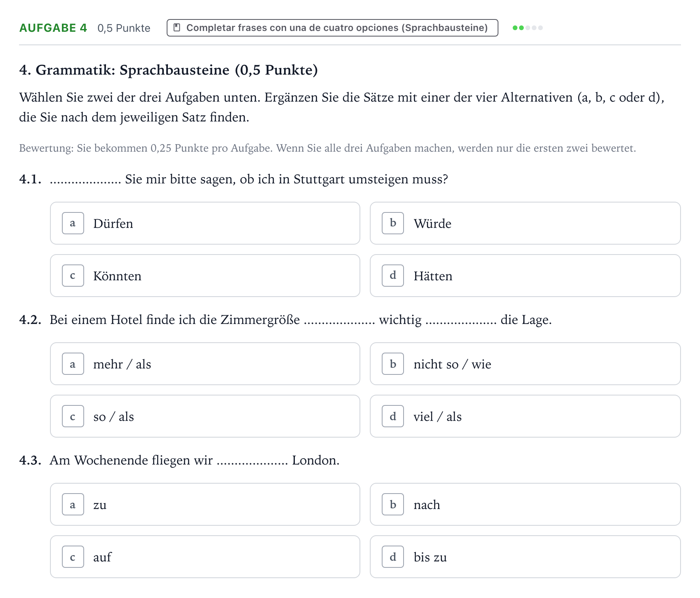Click the difficulty dots indicator
Image resolution: width=700 pixels, height=598 pixels.
pyautogui.click(x=528, y=28)
